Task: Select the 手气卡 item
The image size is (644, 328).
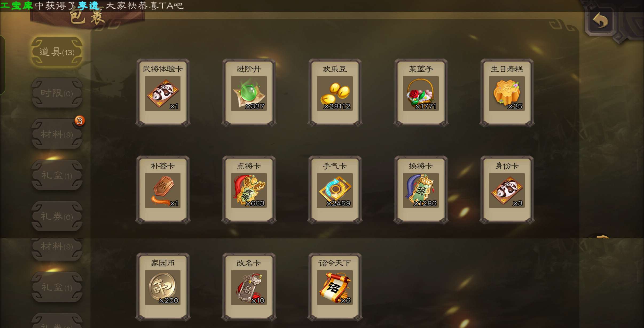Action: 335,190
